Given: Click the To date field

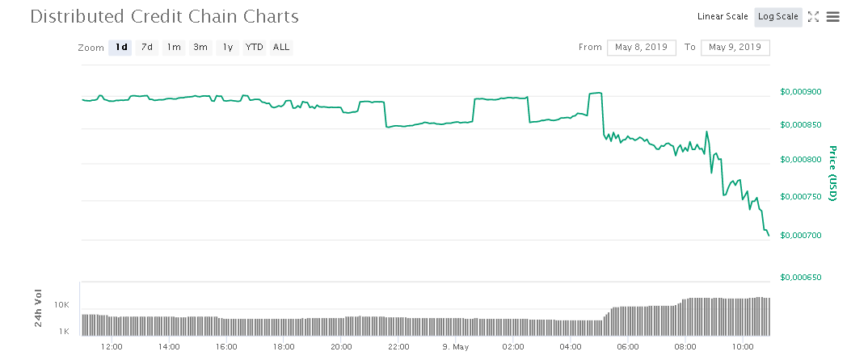Looking at the screenshot, I should click(x=735, y=48).
